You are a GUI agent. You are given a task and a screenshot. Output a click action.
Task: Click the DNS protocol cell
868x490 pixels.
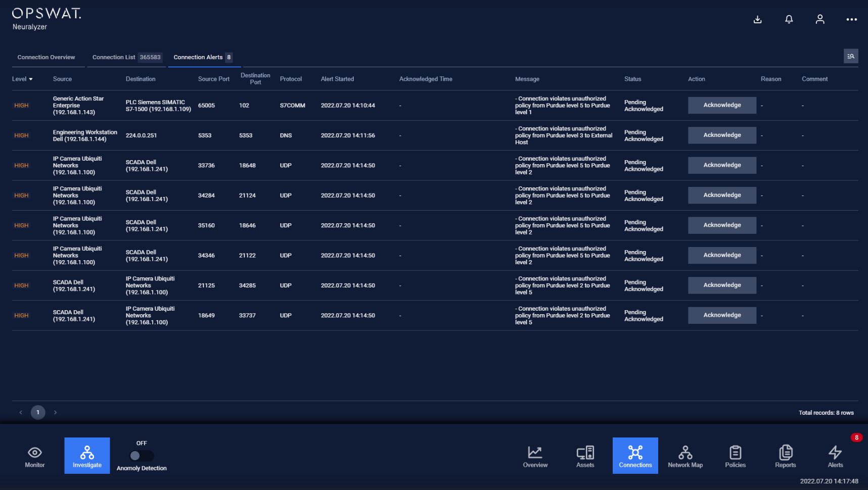tap(286, 135)
